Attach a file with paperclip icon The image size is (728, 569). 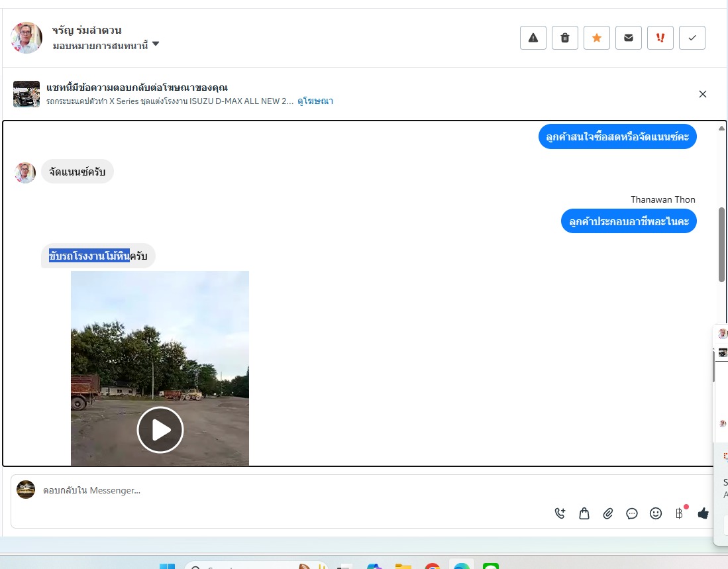pos(608,513)
